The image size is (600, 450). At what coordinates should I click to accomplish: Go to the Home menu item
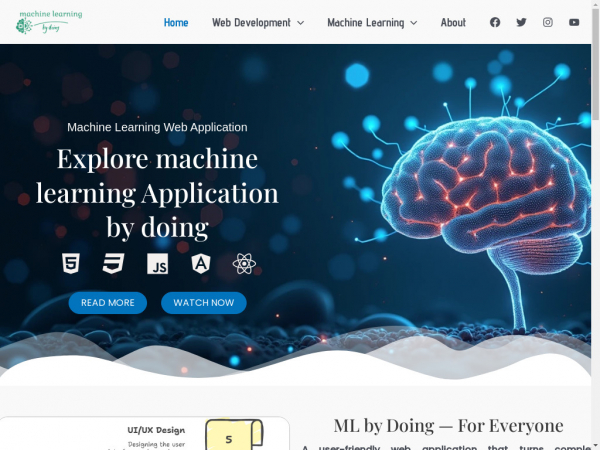point(176,22)
